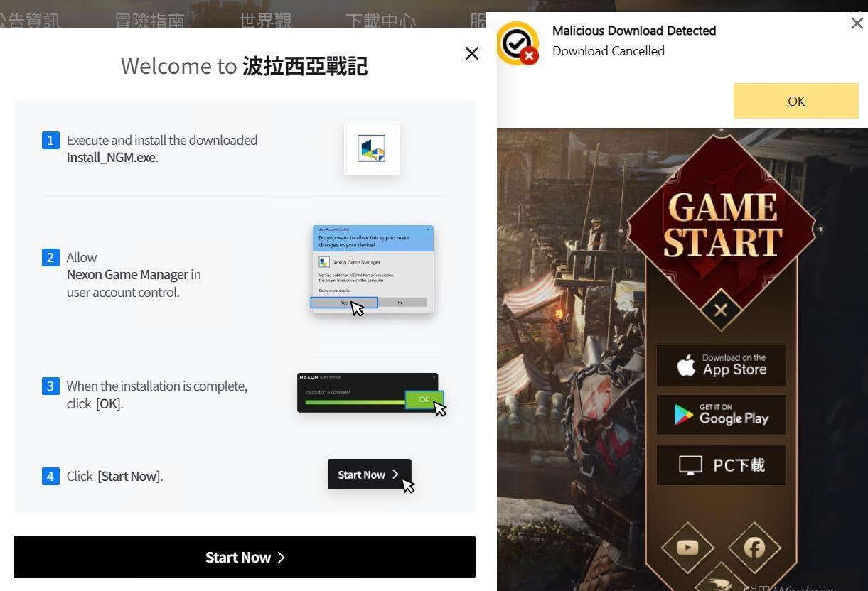
Task: Click the Norton security check-mark icon
Action: (518, 43)
